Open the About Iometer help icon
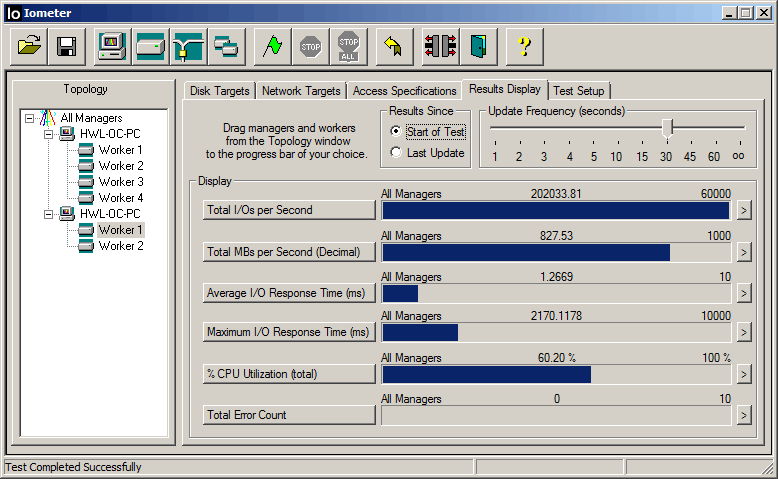778x479 pixels. [524, 47]
